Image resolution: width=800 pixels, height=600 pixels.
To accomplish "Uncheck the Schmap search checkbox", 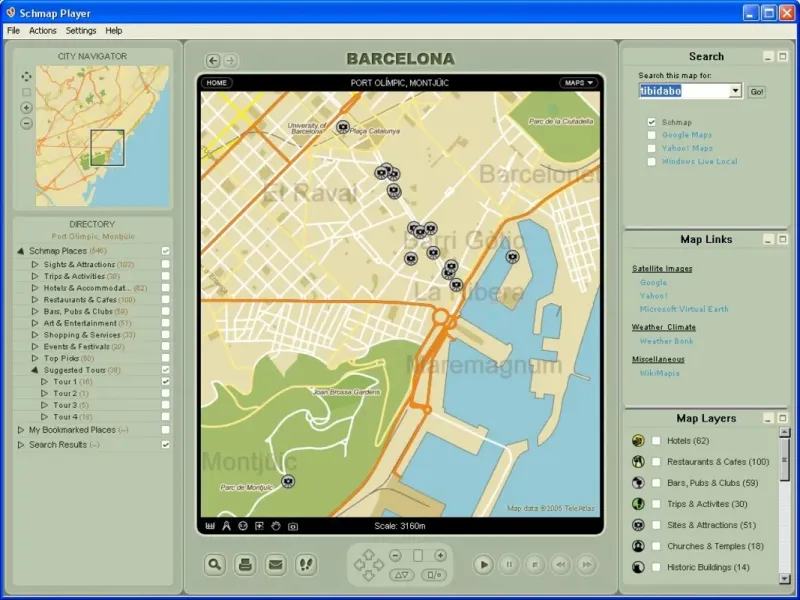I will [x=651, y=122].
